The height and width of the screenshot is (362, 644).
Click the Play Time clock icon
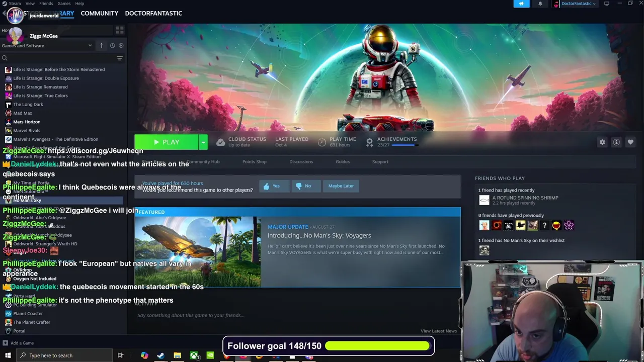click(322, 142)
